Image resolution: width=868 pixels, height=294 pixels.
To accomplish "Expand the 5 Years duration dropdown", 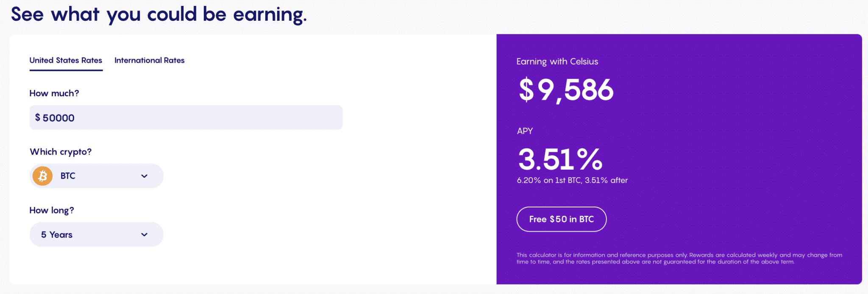I will (x=96, y=234).
